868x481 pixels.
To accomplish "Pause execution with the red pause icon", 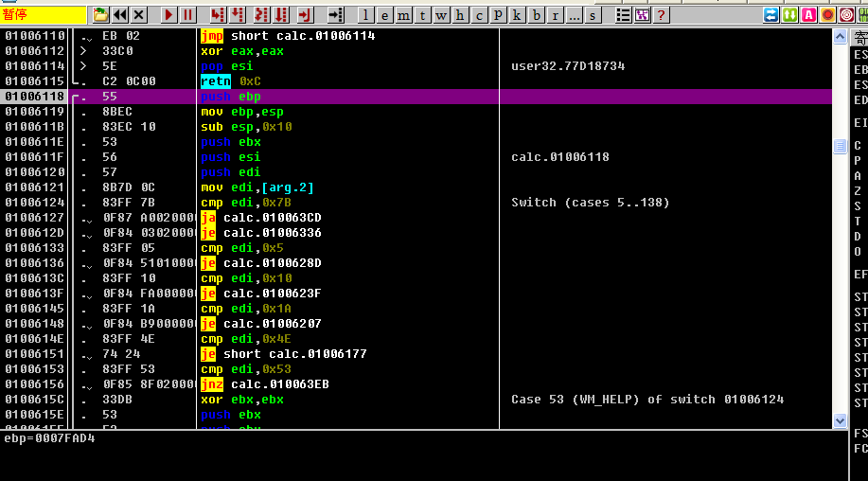I will (188, 15).
